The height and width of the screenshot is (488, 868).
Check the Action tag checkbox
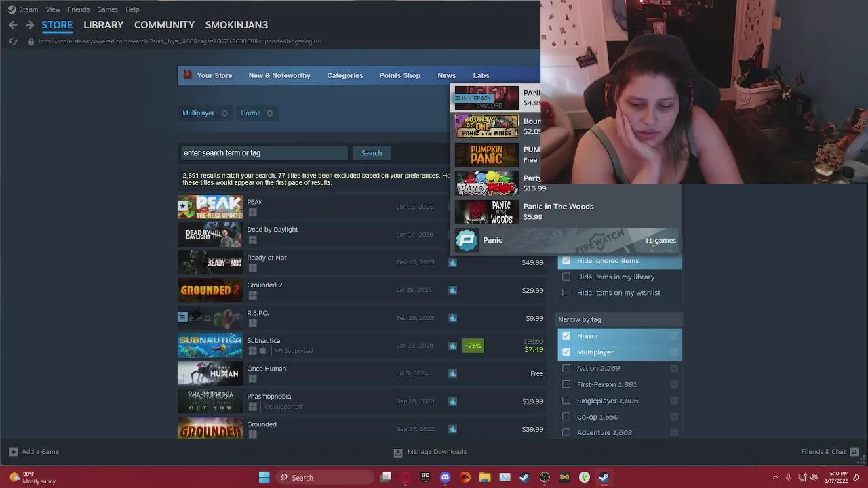pos(566,368)
